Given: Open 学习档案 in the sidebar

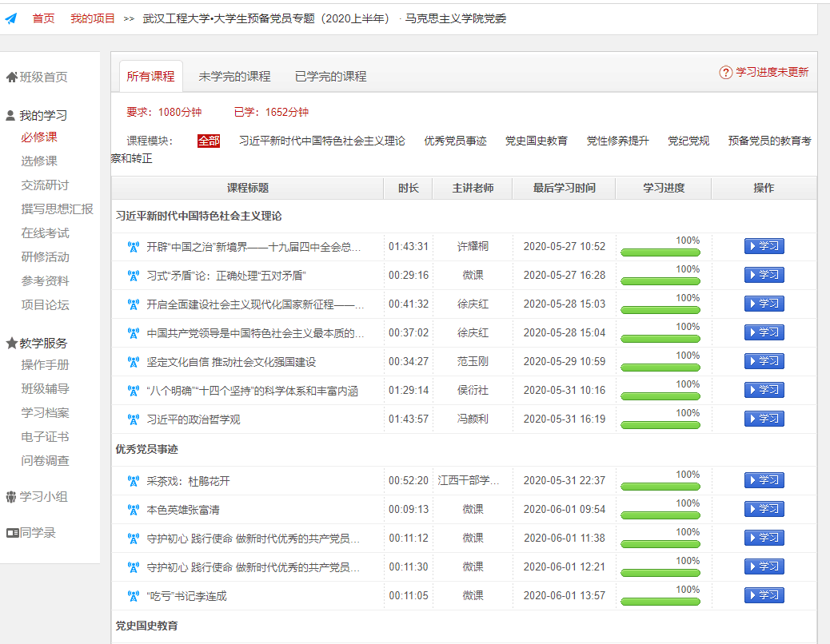Looking at the screenshot, I should coord(45,413).
